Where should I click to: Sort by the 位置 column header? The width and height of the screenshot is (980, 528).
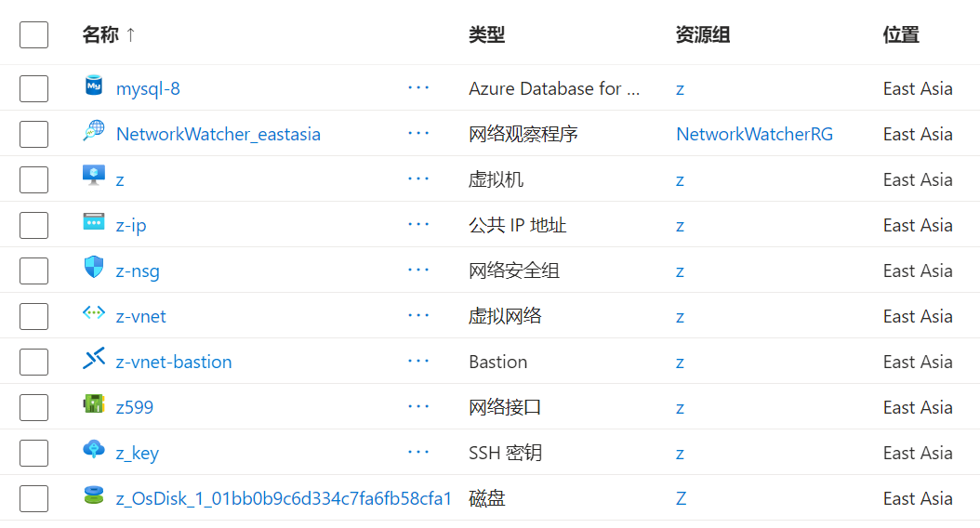(x=901, y=34)
